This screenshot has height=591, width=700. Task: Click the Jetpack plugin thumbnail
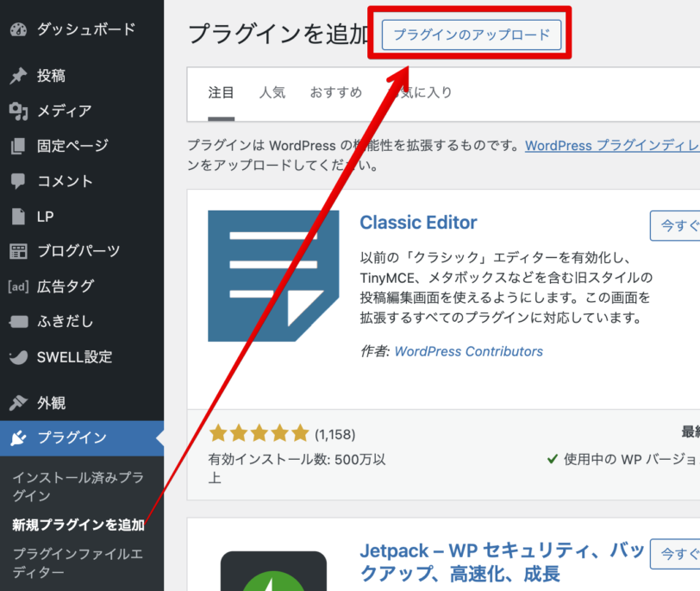point(273,571)
